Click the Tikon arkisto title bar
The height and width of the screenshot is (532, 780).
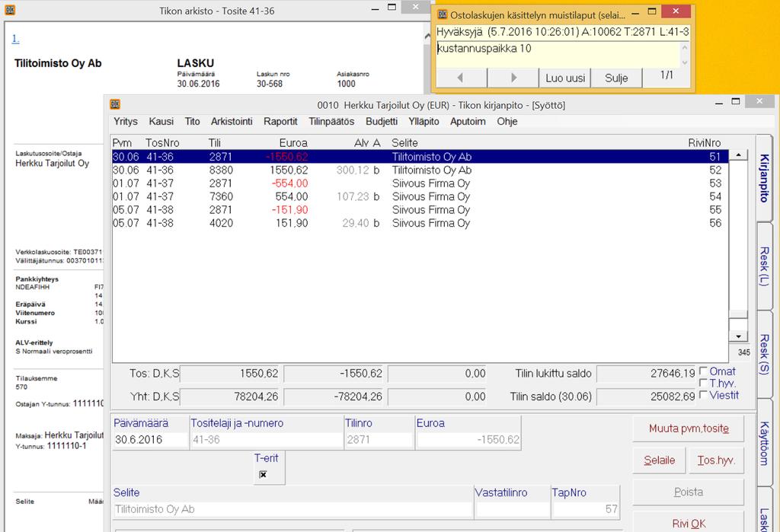pos(216,11)
